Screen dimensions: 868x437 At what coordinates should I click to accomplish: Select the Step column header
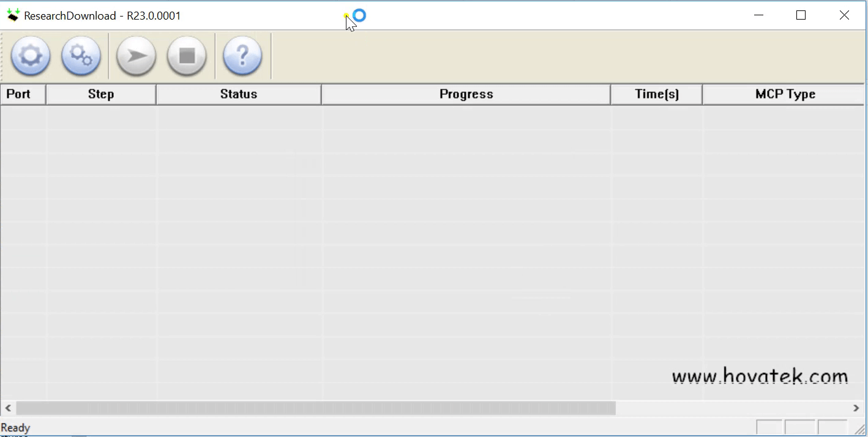coord(100,94)
